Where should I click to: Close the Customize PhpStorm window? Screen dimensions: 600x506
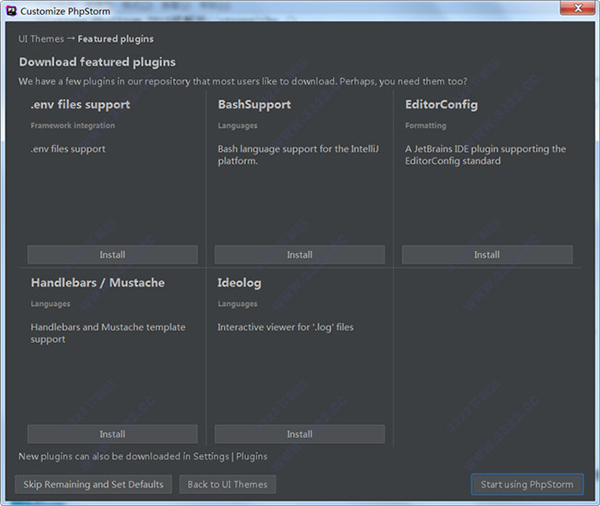tap(578, 8)
